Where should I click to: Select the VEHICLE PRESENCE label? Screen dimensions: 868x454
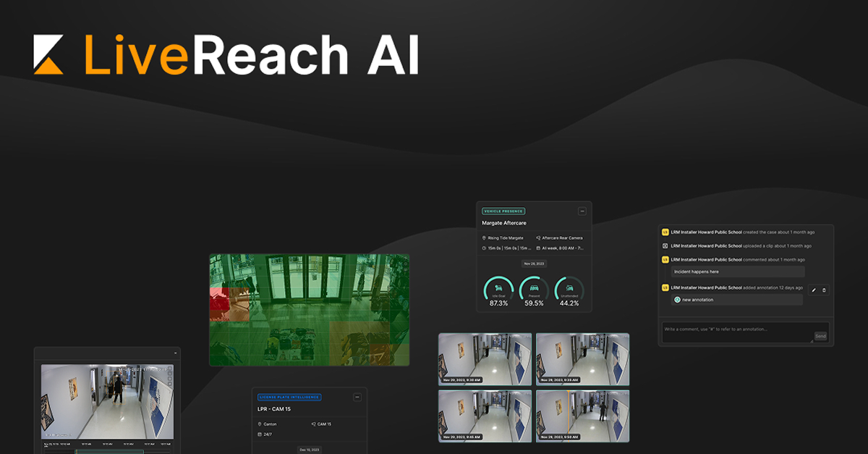503,211
